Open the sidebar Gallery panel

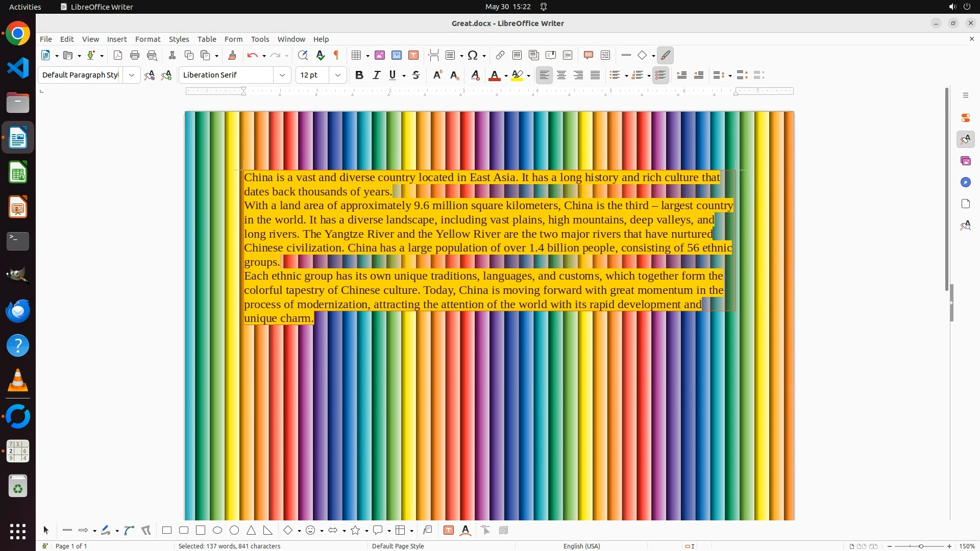965,161
